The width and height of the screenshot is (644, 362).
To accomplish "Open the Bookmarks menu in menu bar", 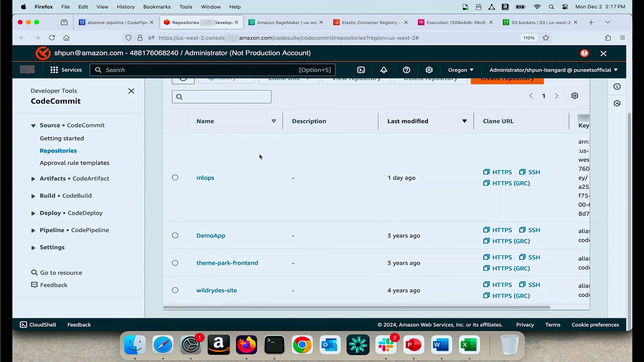I will click(x=157, y=7).
